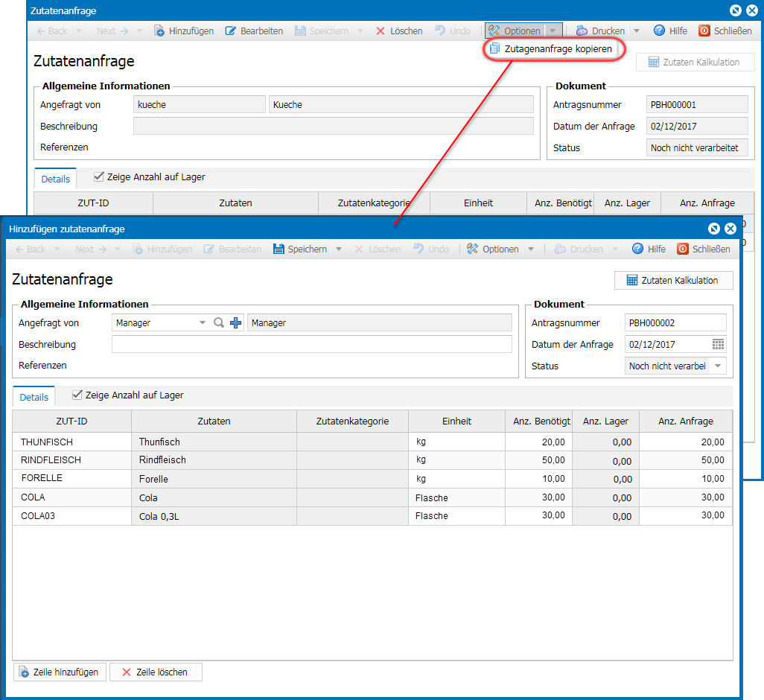
Task: Toggle Zeige Anzahl auf Lager in front window
Action: [77, 395]
